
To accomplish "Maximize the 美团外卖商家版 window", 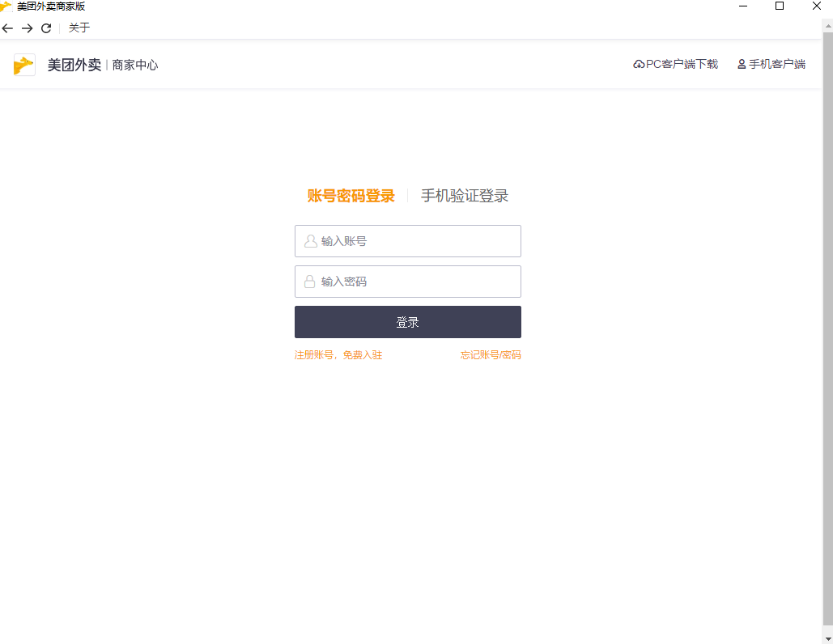I will (x=780, y=6).
